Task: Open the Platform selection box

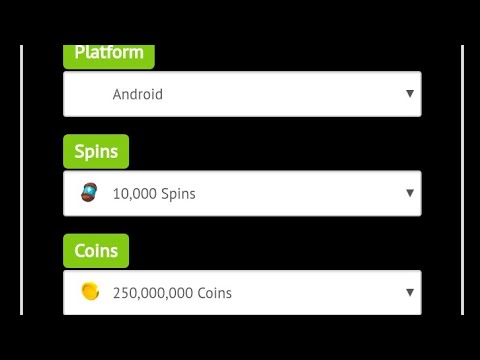Action: tap(242, 94)
